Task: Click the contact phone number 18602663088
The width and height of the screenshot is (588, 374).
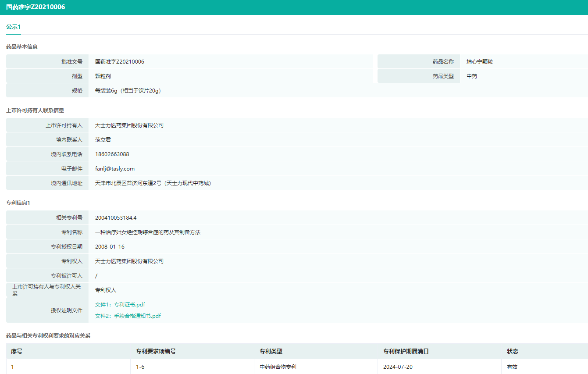Action: pos(112,154)
